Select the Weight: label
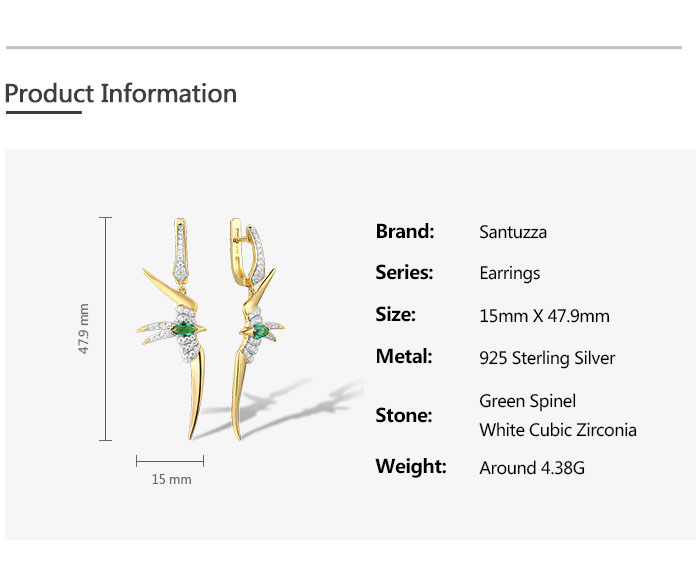This screenshot has height=588, width=700. 411,467
